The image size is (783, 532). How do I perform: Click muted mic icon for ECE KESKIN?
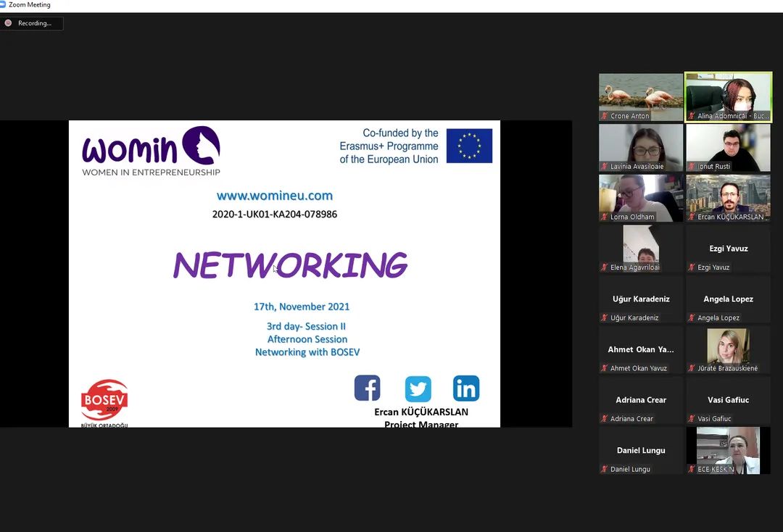coord(692,469)
